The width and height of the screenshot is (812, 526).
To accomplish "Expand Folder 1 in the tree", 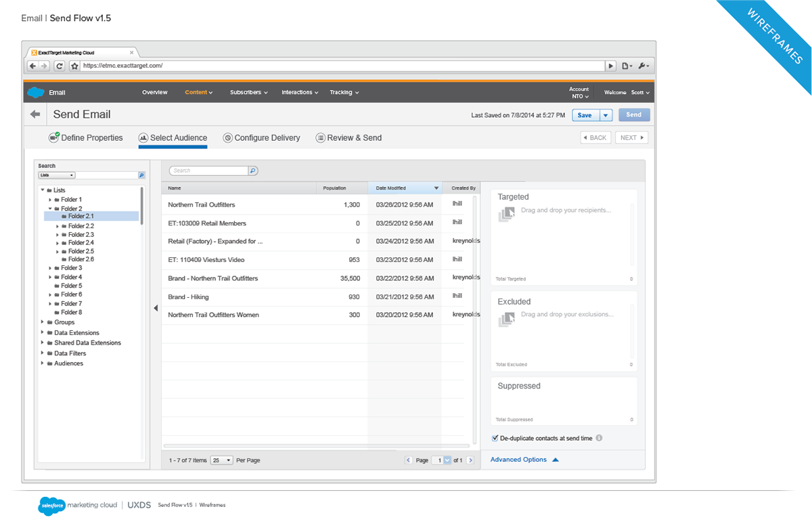I will click(x=49, y=200).
